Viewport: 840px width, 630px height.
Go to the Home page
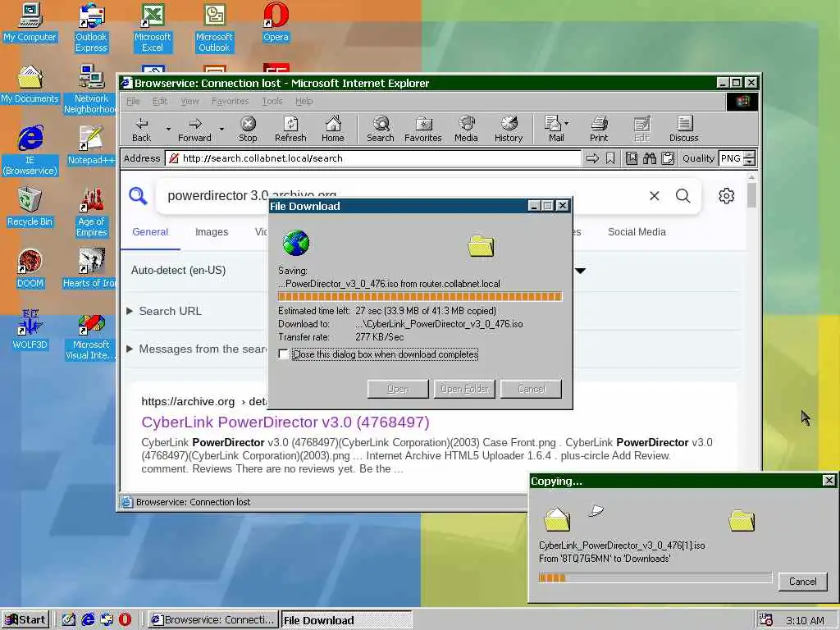click(x=333, y=130)
